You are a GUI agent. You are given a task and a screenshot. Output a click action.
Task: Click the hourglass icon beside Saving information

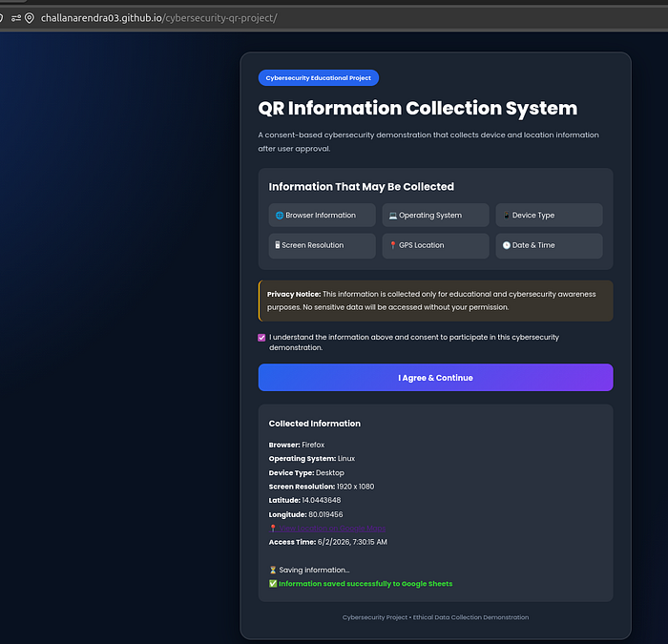(x=273, y=570)
